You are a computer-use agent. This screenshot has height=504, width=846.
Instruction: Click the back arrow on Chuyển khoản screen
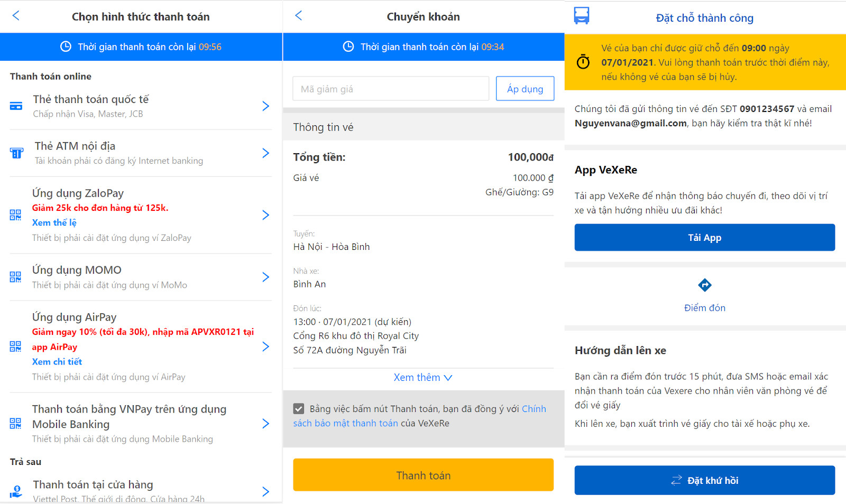click(299, 16)
